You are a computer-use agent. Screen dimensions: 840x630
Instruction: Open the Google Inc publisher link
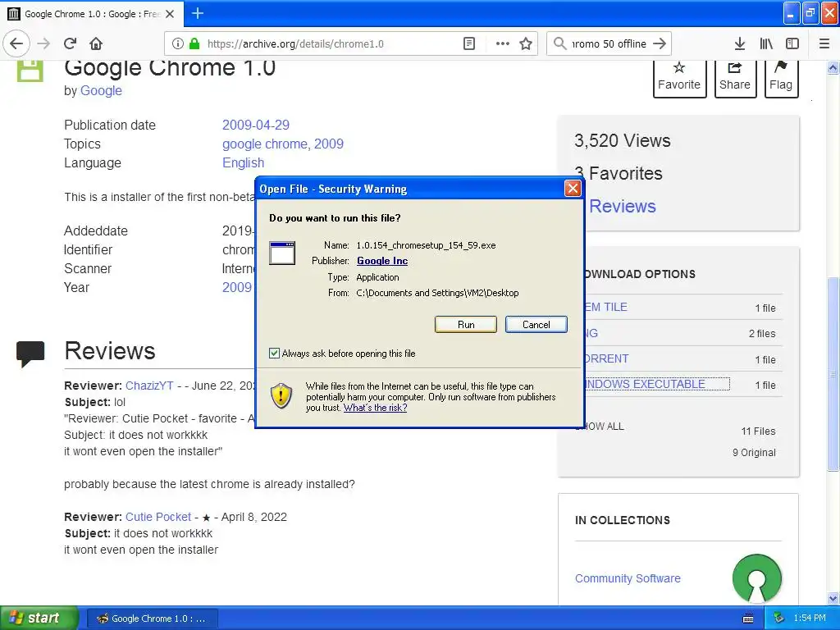pos(382,261)
